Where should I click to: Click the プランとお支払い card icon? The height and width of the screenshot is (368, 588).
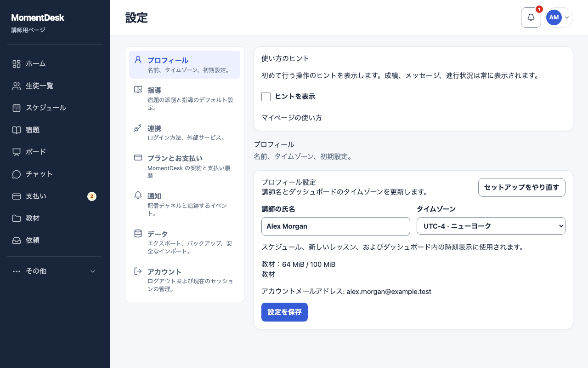point(138,157)
